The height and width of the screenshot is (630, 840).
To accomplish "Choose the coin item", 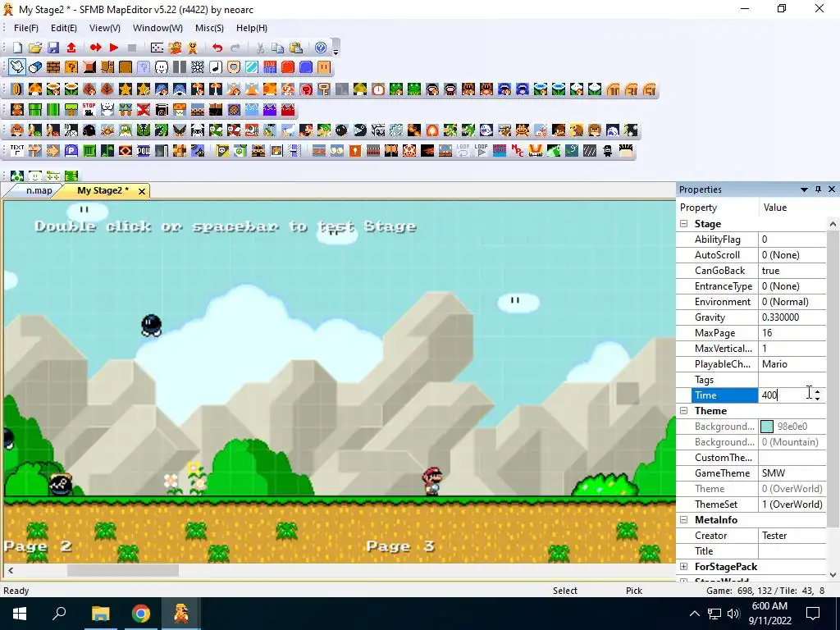I will coord(17,89).
